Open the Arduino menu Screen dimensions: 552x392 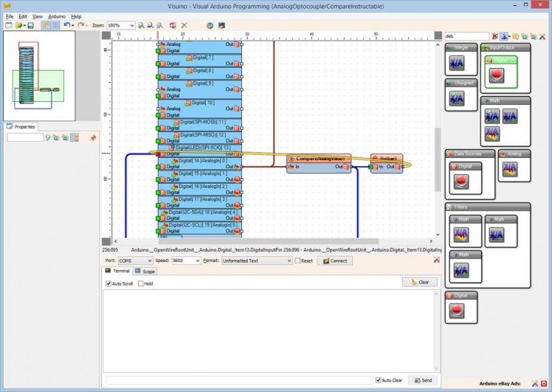point(56,16)
